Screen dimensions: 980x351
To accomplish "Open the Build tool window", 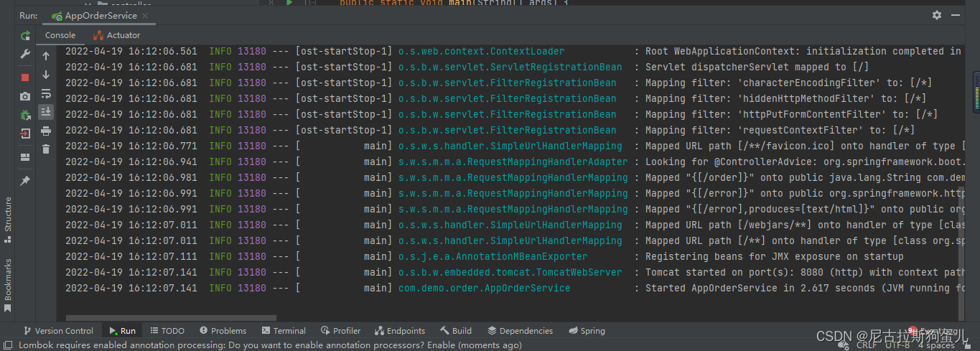I will pyautogui.click(x=456, y=331).
